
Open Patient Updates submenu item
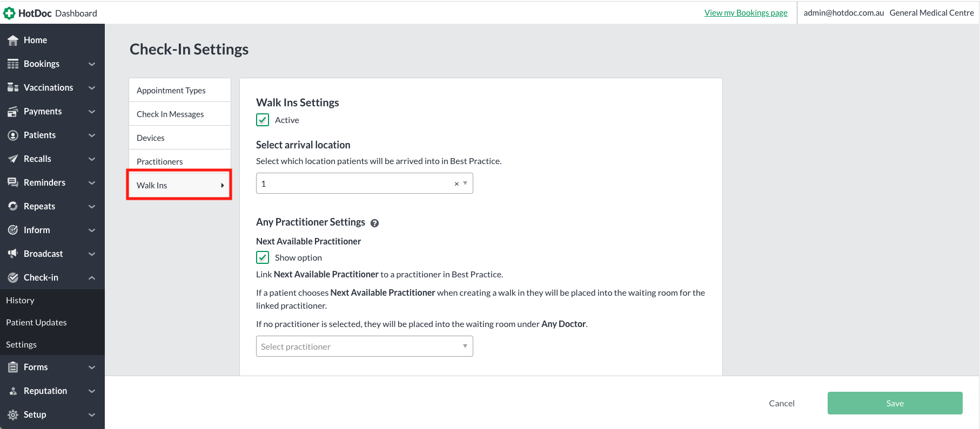point(52,322)
